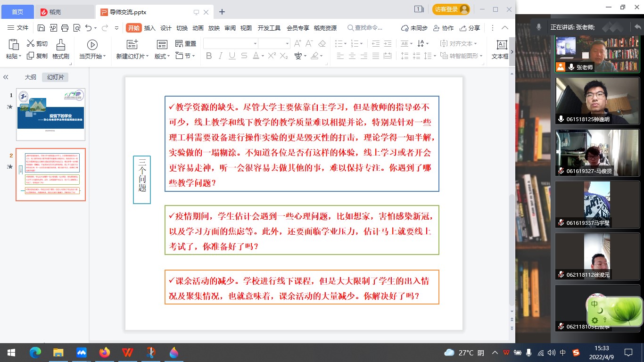Click the Cut (剪切) scissors icon
Screen dimensions: 644x362
31,43
